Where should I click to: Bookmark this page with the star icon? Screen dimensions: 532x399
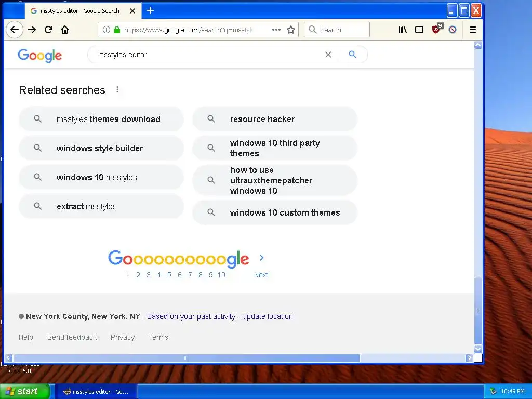[x=291, y=30]
